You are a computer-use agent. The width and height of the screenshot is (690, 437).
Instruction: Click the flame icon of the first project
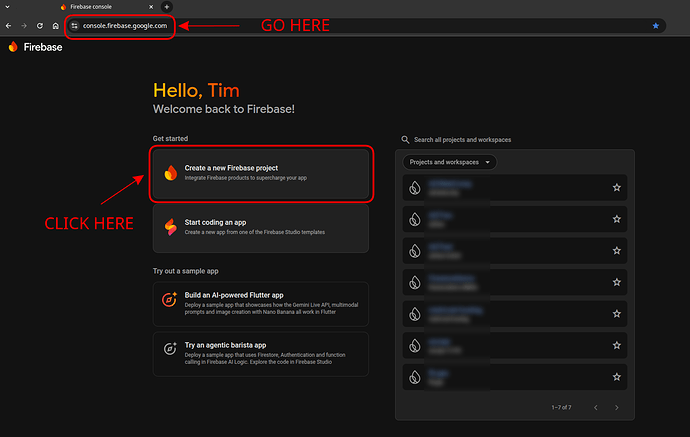(x=414, y=188)
